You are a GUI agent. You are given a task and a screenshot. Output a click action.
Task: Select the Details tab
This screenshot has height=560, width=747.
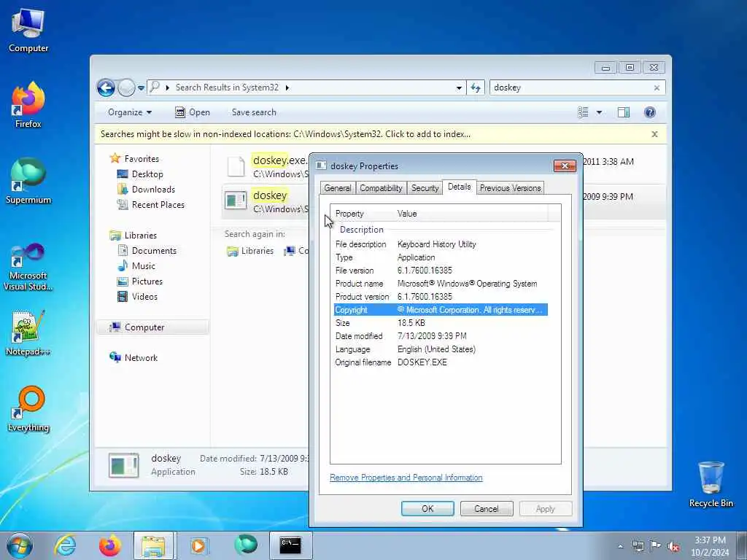(x=460, y=187)
